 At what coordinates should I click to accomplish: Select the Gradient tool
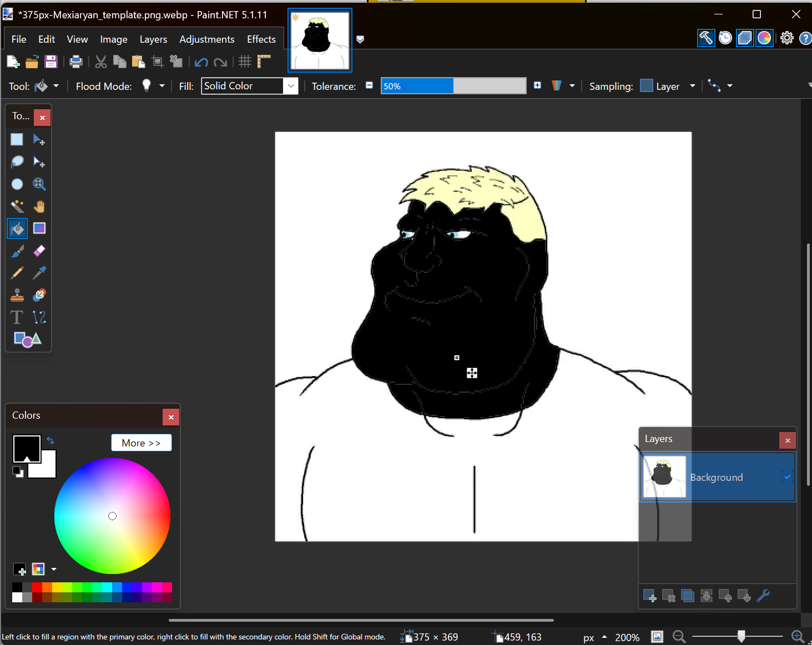(x=39, y=228)
